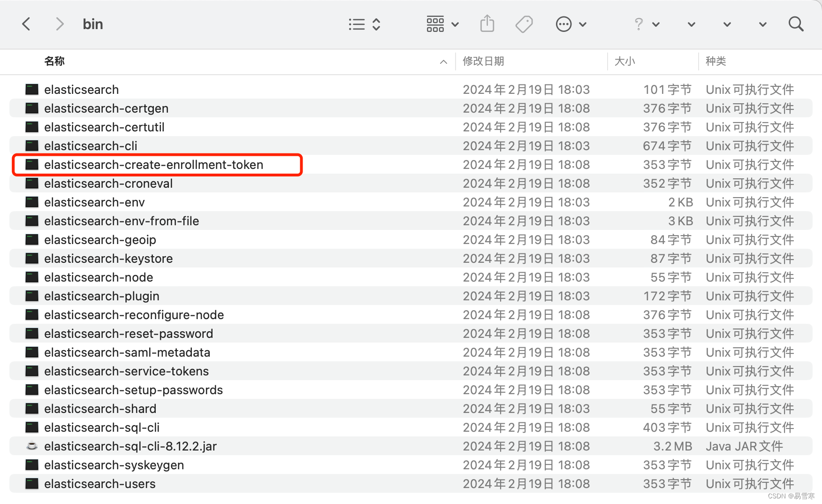
Task: Go forward with the forward arrow
Action: 59,24
